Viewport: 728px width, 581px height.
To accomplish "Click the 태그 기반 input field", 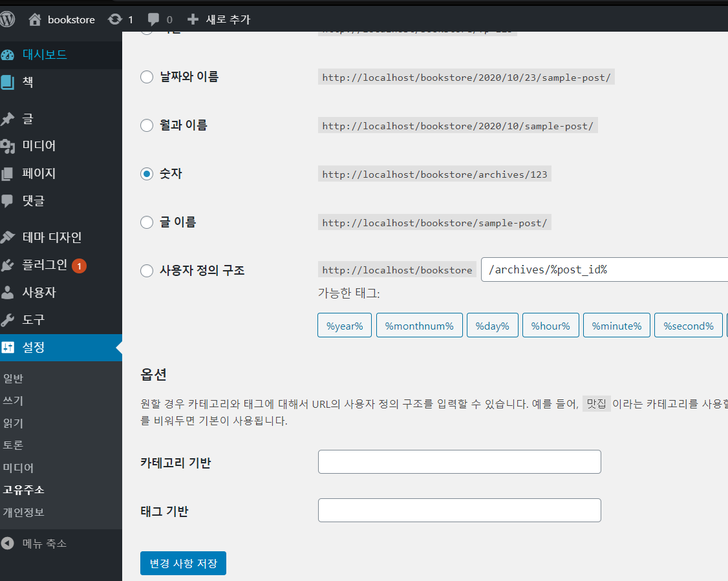I will point(459,510).
